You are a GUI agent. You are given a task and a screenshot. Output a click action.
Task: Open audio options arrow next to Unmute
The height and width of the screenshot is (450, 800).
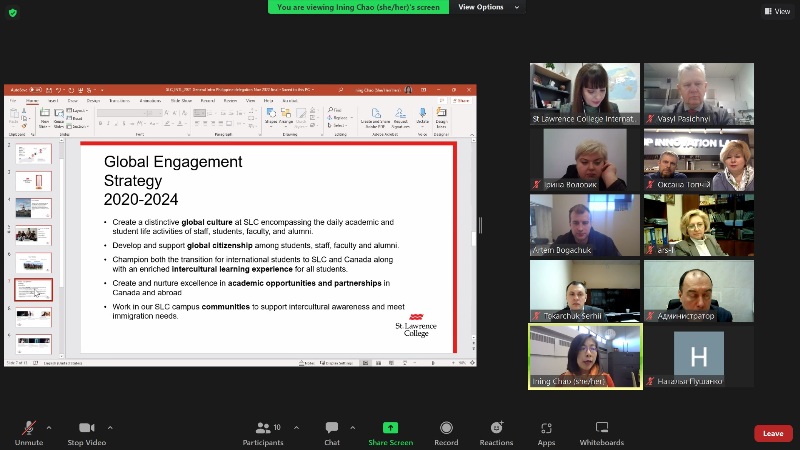click(x=49, y=428)
